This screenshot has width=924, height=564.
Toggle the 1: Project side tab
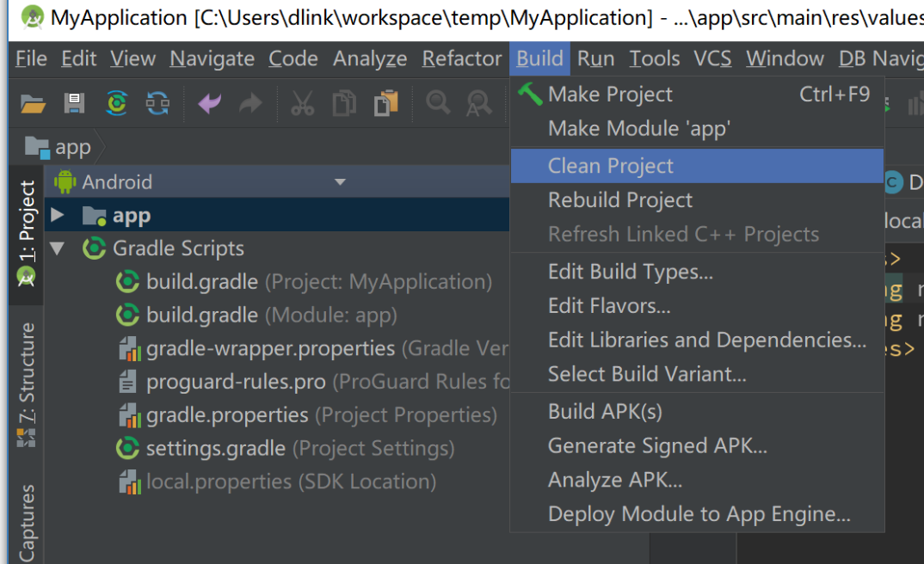pyautogui.click(x=26, y=235)
